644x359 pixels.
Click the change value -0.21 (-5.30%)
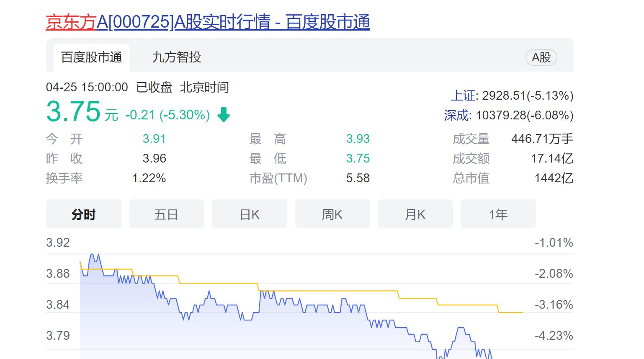(x=167, y=115)
